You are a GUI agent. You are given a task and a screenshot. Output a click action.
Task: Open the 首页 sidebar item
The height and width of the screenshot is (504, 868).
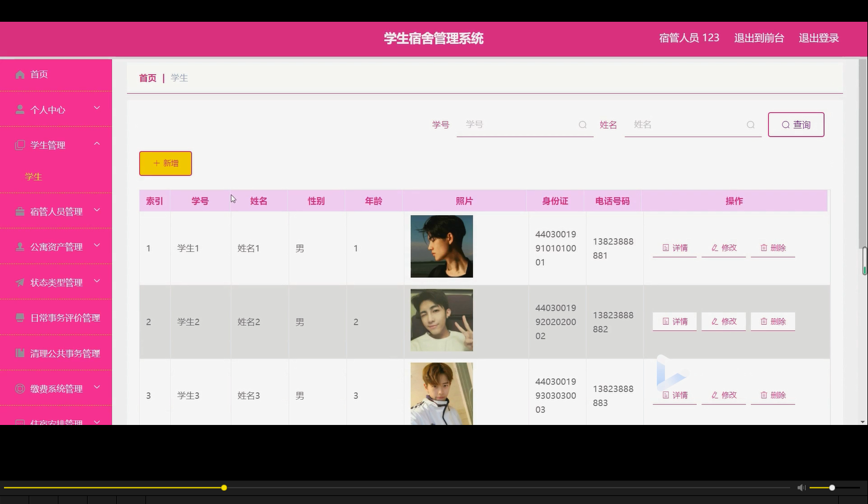(x=56, y=74)
